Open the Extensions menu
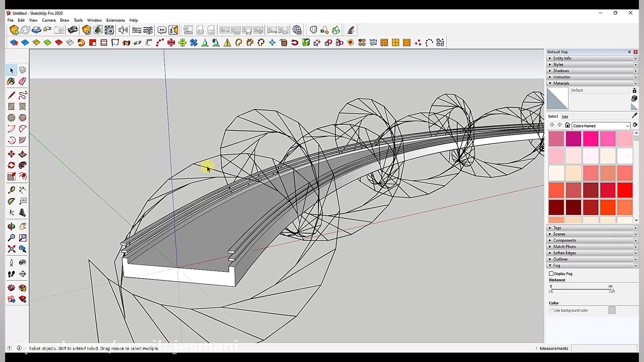 pos(115,20)
